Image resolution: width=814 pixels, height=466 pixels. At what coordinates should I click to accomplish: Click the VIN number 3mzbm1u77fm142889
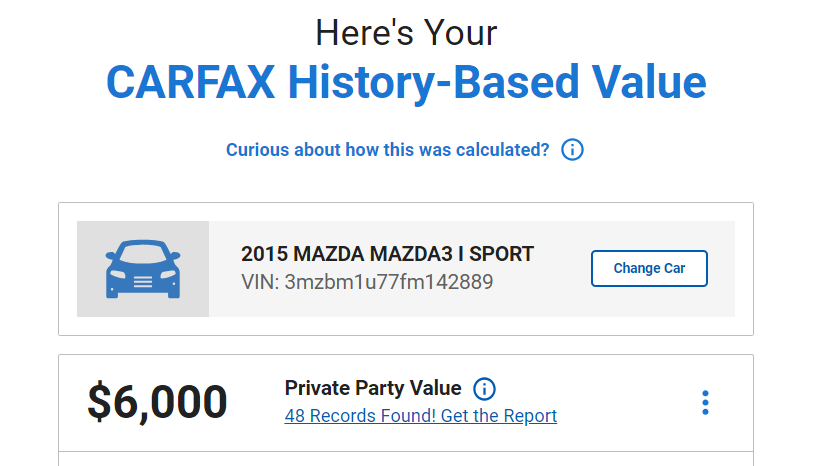(389, 282)
